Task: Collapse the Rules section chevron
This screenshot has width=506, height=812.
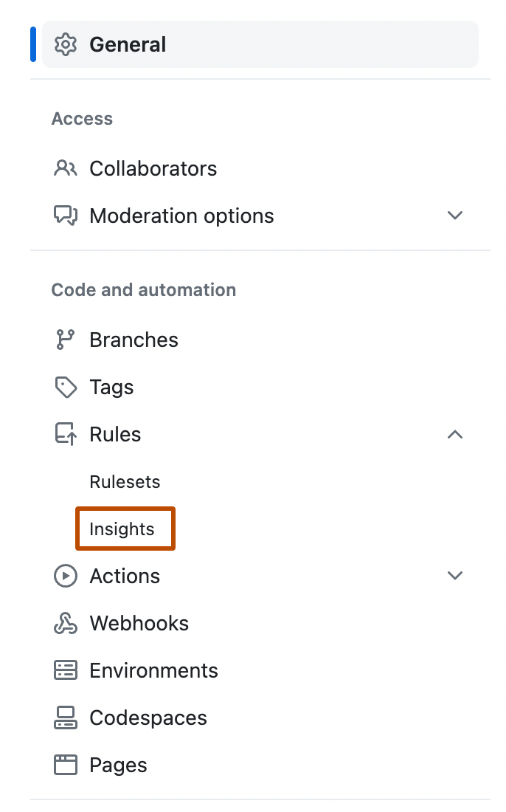Action: tap(455, 435)
